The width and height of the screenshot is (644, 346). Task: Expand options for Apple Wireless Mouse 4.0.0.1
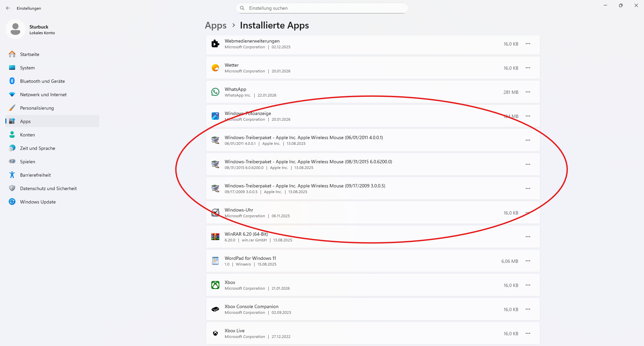coord(528,140)
